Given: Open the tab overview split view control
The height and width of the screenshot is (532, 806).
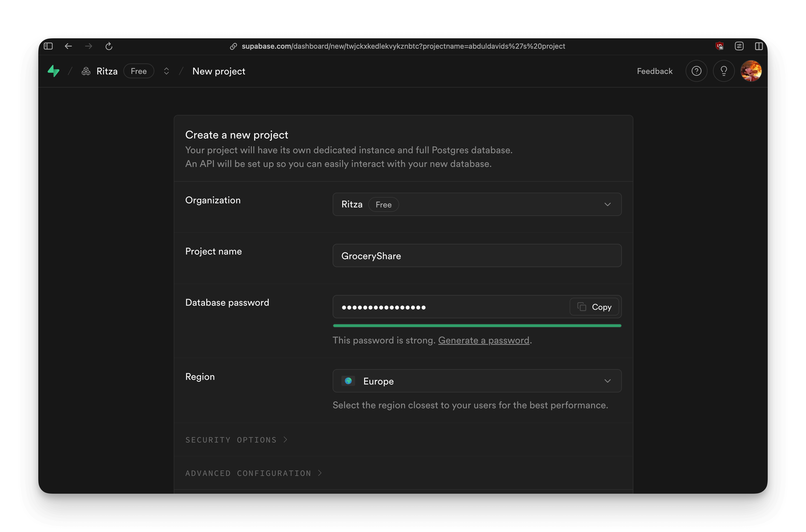Looking at the screenshot, I should click(759, 46).
